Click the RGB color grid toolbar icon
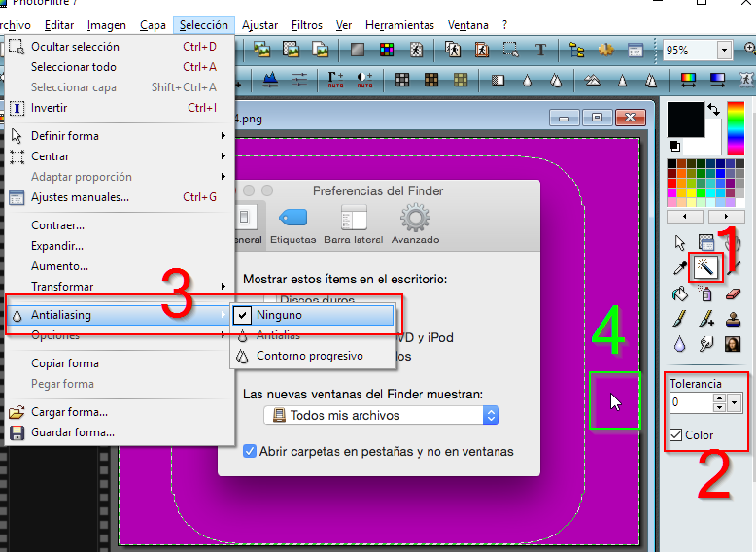The image size is (756, 552). (387, 50)
